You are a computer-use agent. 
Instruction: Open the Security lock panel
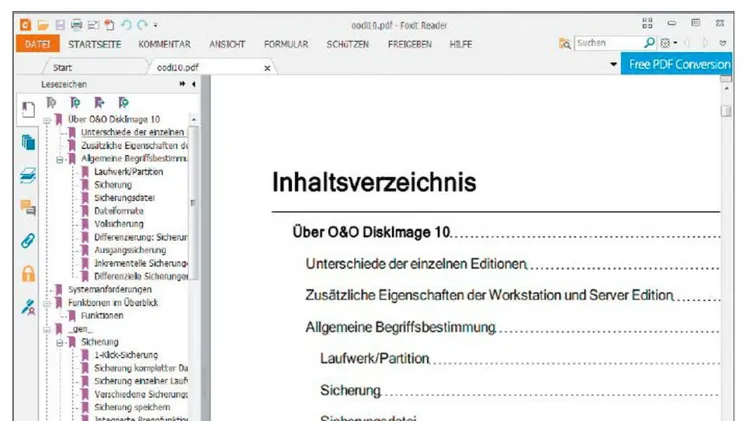(x=28, y=274)
